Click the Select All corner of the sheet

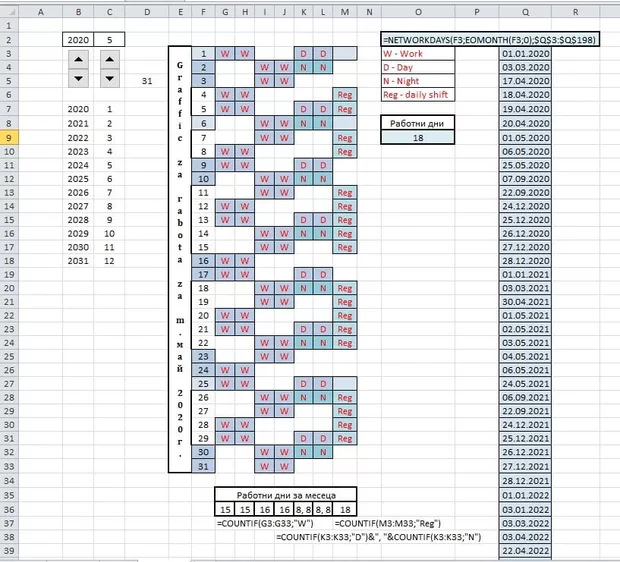[x=9, y=12]
